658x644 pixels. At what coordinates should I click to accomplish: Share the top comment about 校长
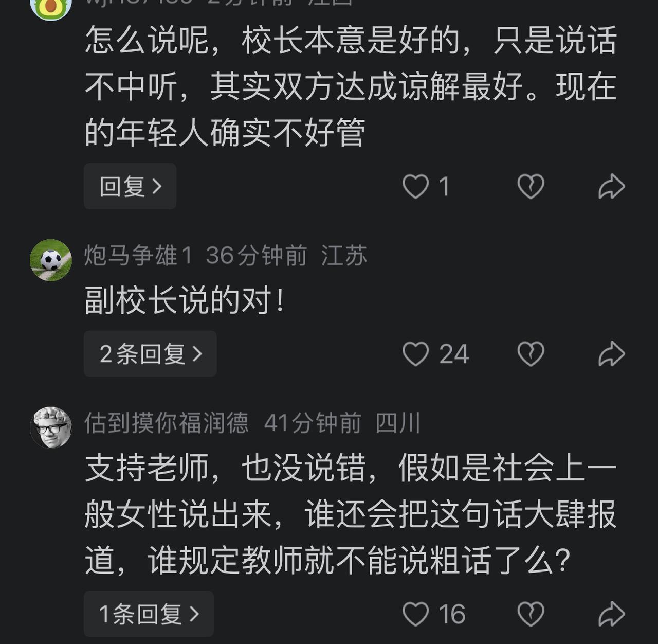(x=612, y=186)
